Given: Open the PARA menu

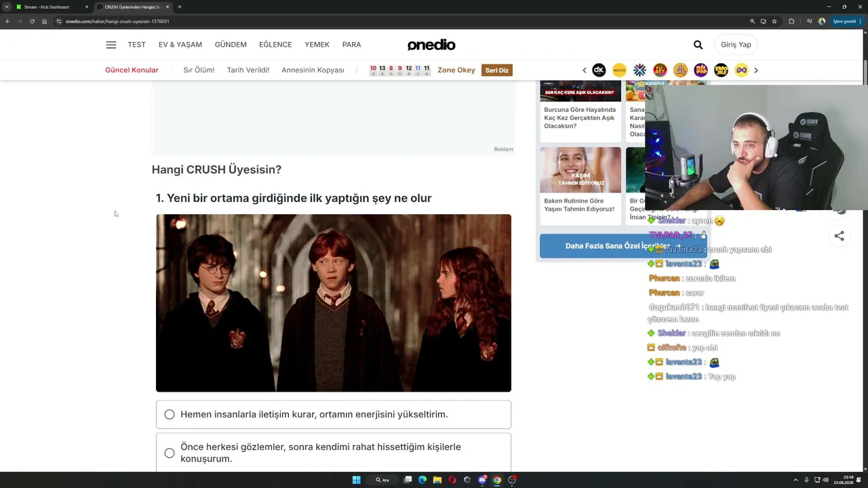Looking at the screenshot, I should click(x=351, y=45).
